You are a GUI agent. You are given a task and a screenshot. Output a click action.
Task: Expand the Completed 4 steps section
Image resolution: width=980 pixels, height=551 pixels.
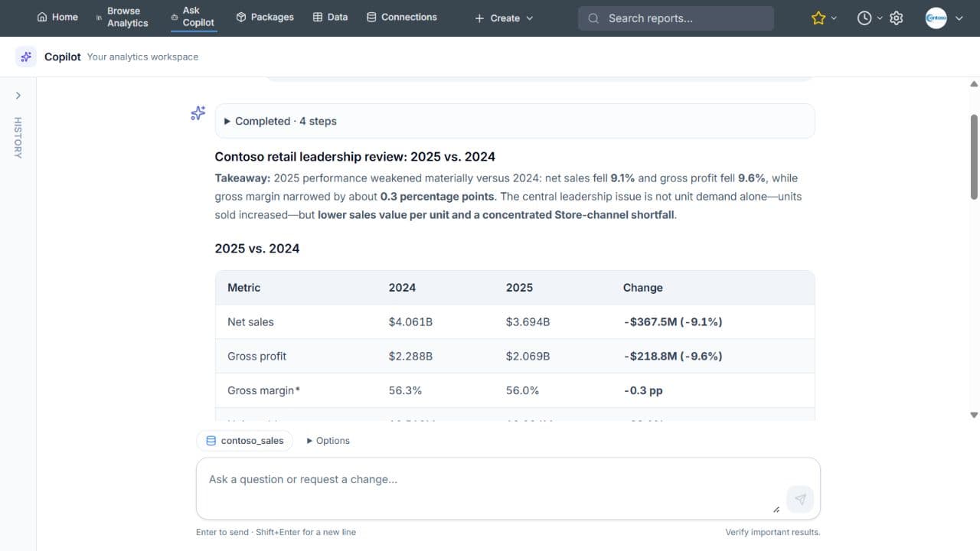pyautogui.click(x=514, y=121)
